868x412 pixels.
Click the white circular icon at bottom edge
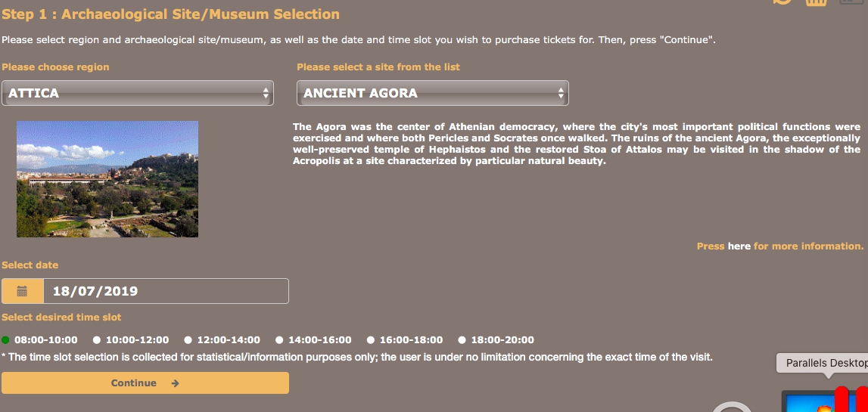click(731, 408)
